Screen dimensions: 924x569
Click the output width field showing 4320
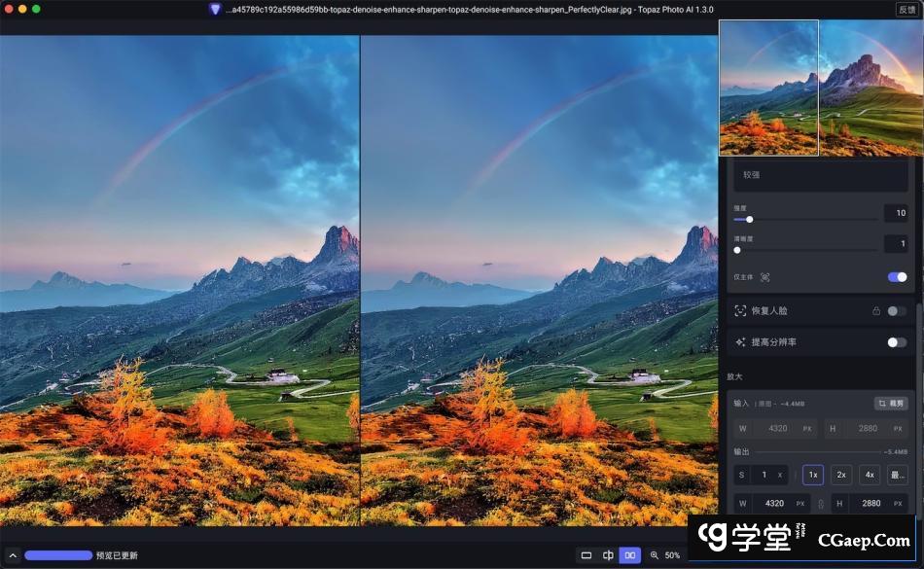coord(774,504)
